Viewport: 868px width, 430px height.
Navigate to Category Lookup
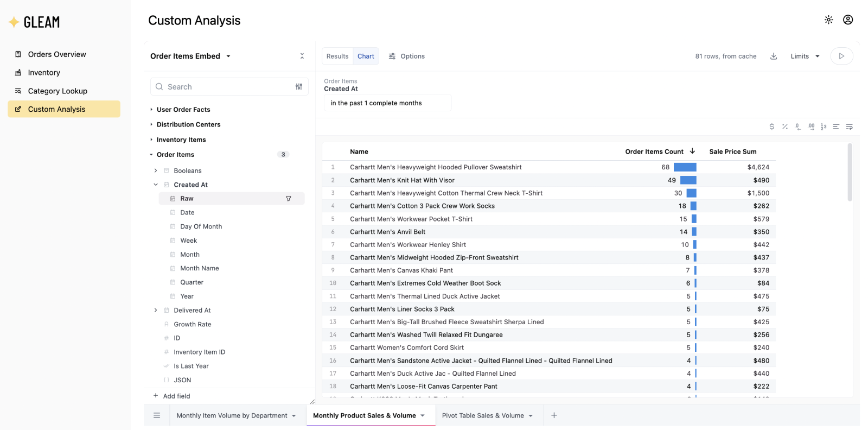tap(64, 91)
